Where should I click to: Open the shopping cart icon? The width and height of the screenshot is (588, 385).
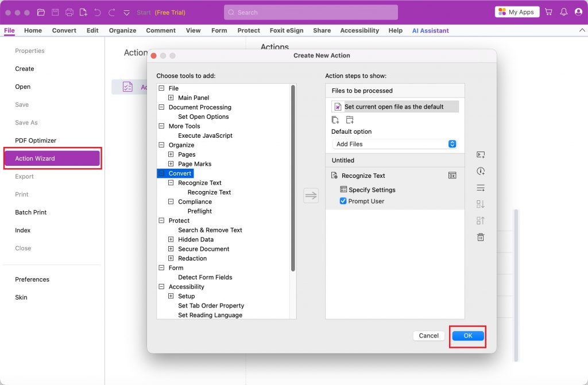click(548, 12)
